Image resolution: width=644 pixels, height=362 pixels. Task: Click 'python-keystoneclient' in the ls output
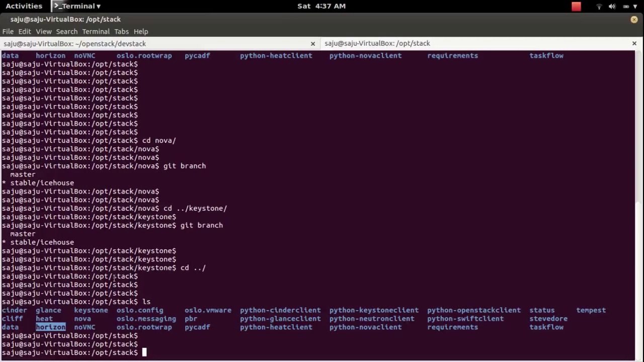click(374, 310)
